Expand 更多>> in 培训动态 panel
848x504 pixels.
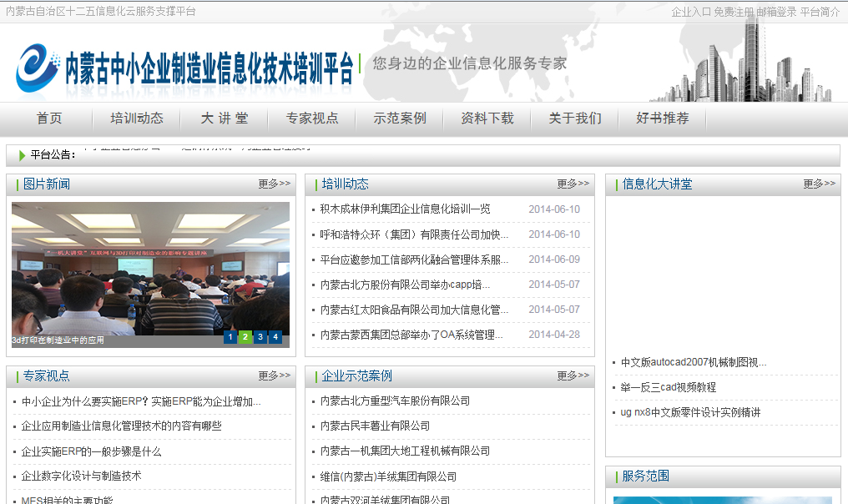pos(573,184)
